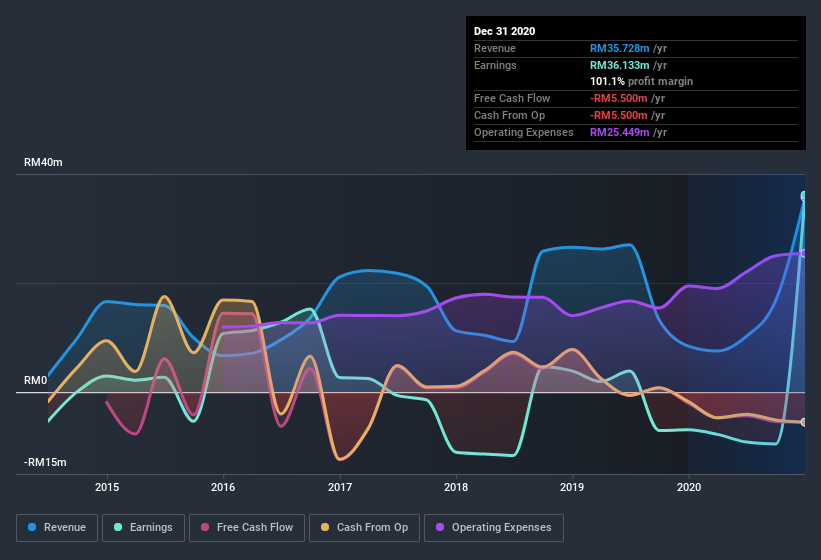Screen dimensions: 821x560
Task: Click the RM36.133m earnings value
Action: (619, 65)
